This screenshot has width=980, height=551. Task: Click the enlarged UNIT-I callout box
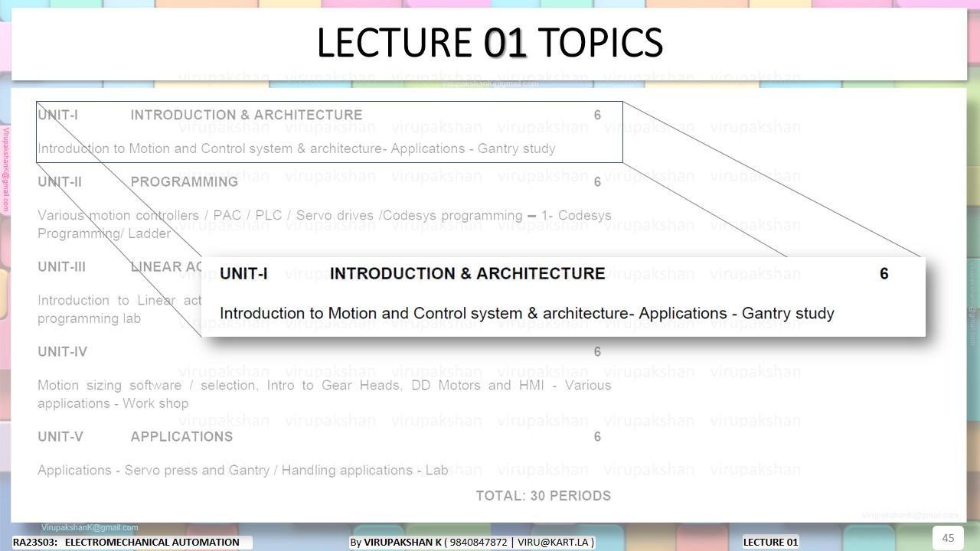[x=567, y=297]
